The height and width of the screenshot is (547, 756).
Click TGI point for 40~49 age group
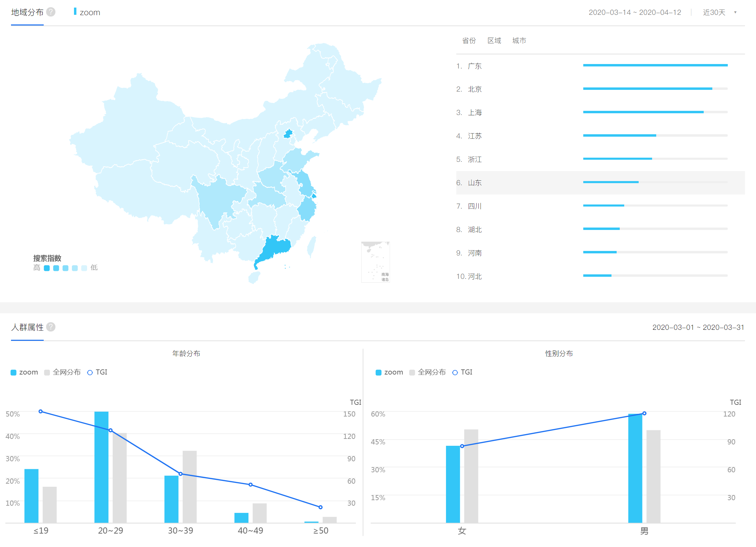point(251,484)
